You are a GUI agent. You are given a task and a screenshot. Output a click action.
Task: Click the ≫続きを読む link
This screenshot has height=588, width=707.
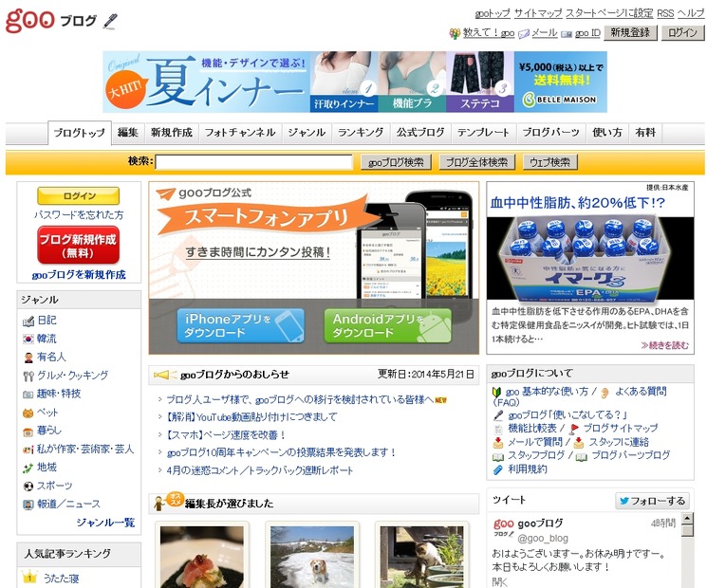click(x=664, y=345)
